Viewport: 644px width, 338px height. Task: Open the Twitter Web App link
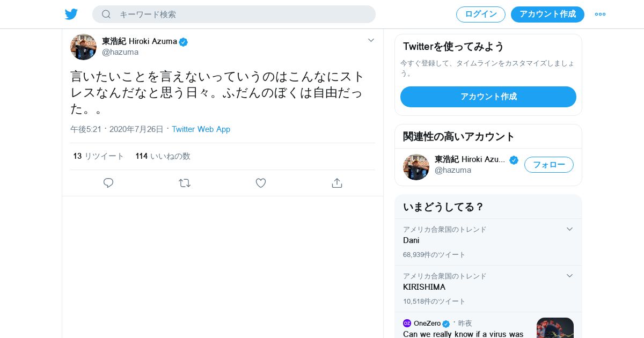coord(201,129)
